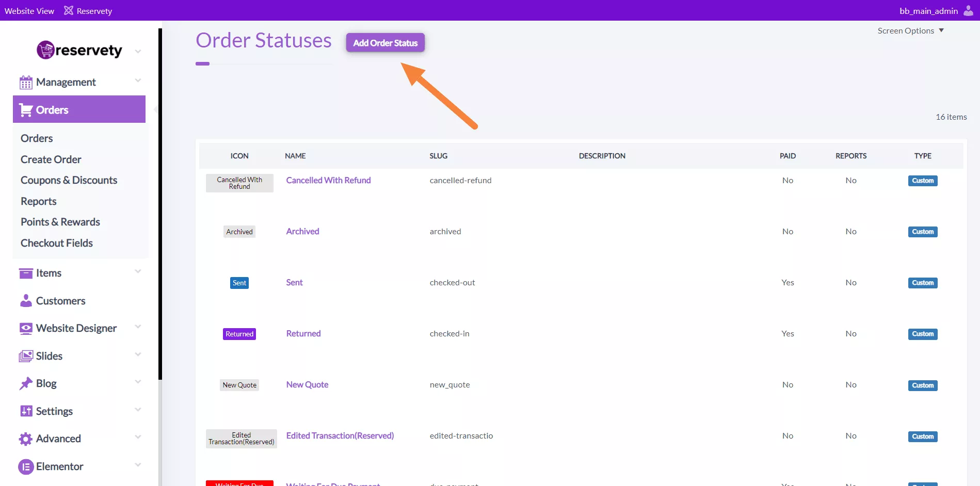Select the Coupons & Discounts sidebar entry
This screenshot has height=486, width=980.
click(69, 180)
